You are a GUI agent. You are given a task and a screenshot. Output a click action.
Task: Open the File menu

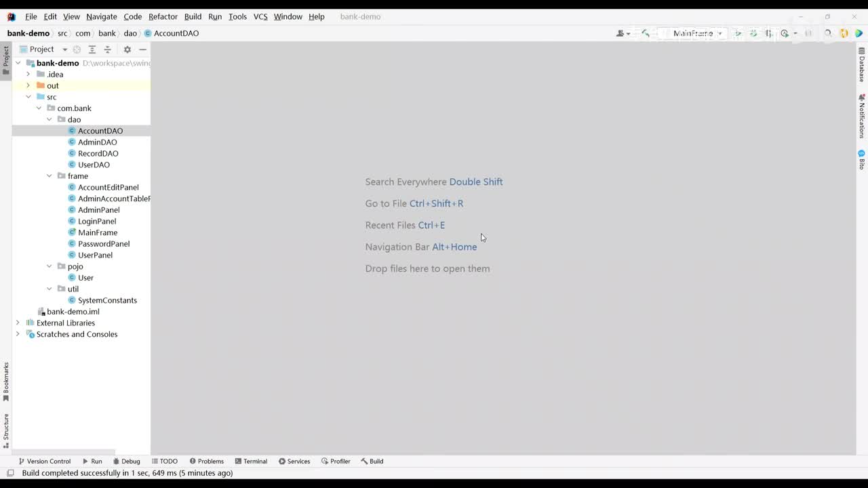coord(31,16)
